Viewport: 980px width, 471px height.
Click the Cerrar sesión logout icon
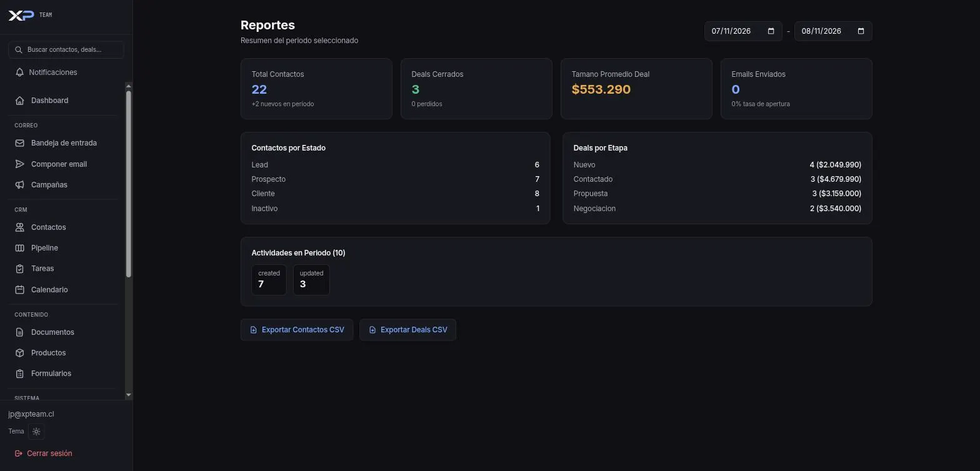[19, 454]
